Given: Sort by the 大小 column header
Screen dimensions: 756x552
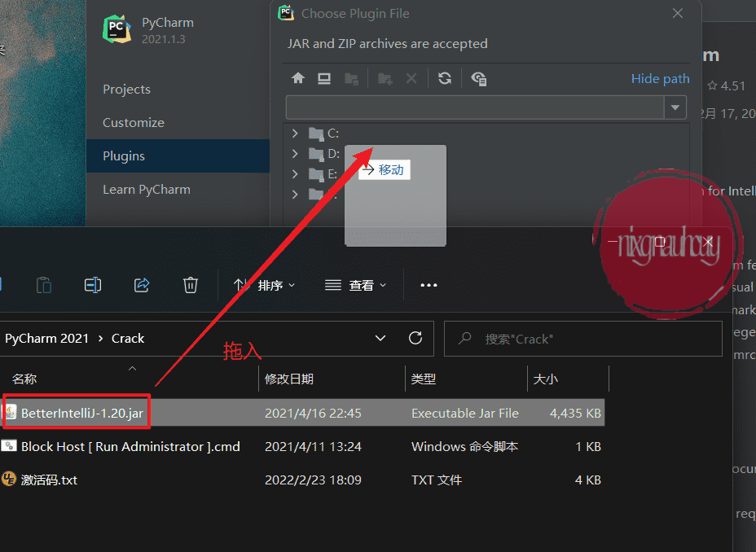Looking at the screenshot, I should point(546,379).
